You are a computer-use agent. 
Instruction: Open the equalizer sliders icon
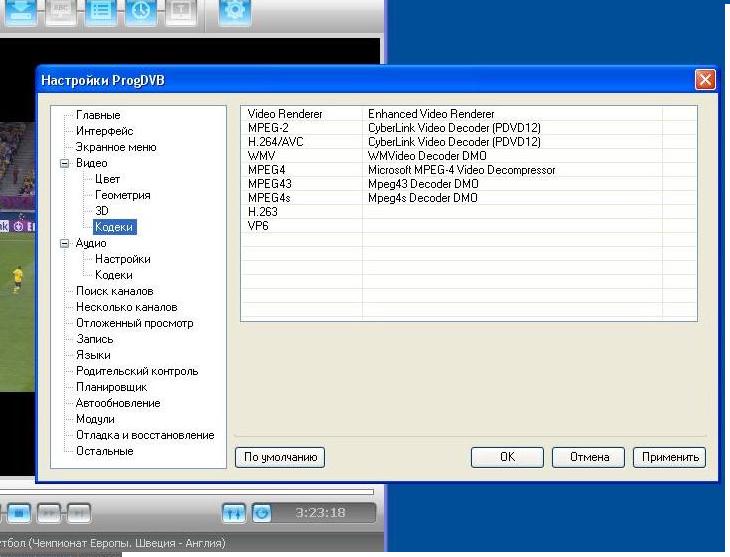pos(233,513)
